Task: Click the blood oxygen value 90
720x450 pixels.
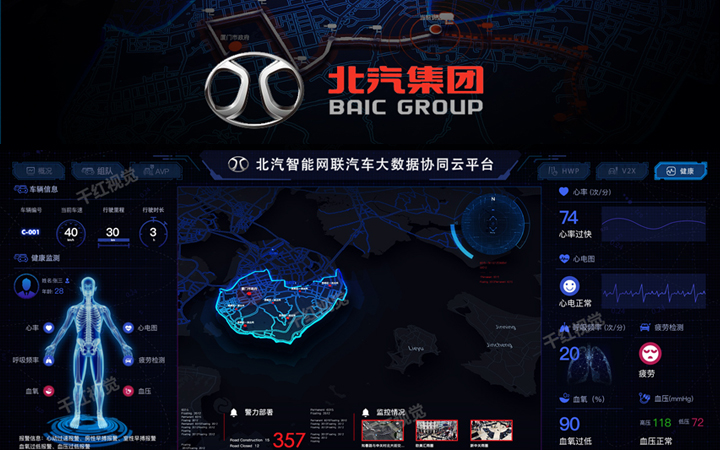Action: tap(569, 424)
